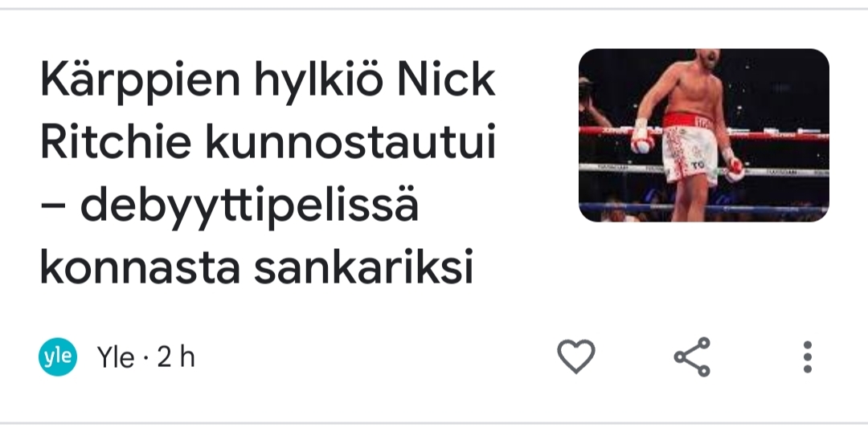868x436 pixels.
Task: Click the boxer's white shorts in the thumbnail
Action: [x=688, y=153]
